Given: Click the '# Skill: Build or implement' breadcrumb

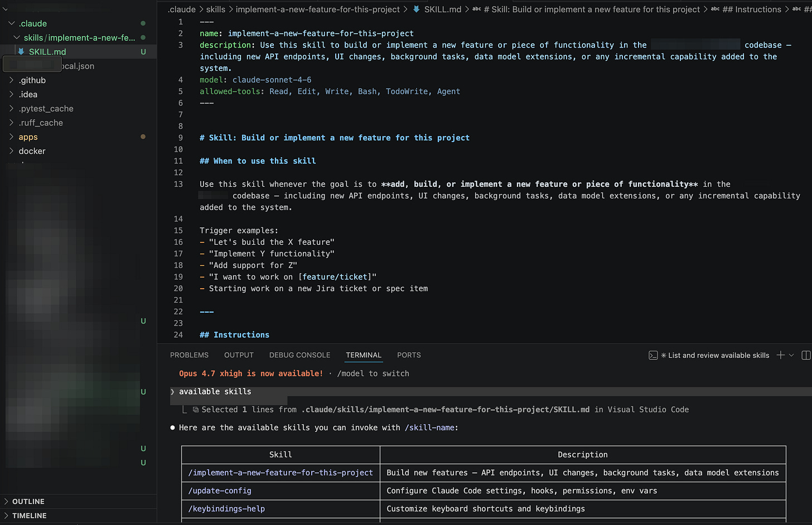Looking at the screenshot, I should pyautogui.click(x=591, y=9).
